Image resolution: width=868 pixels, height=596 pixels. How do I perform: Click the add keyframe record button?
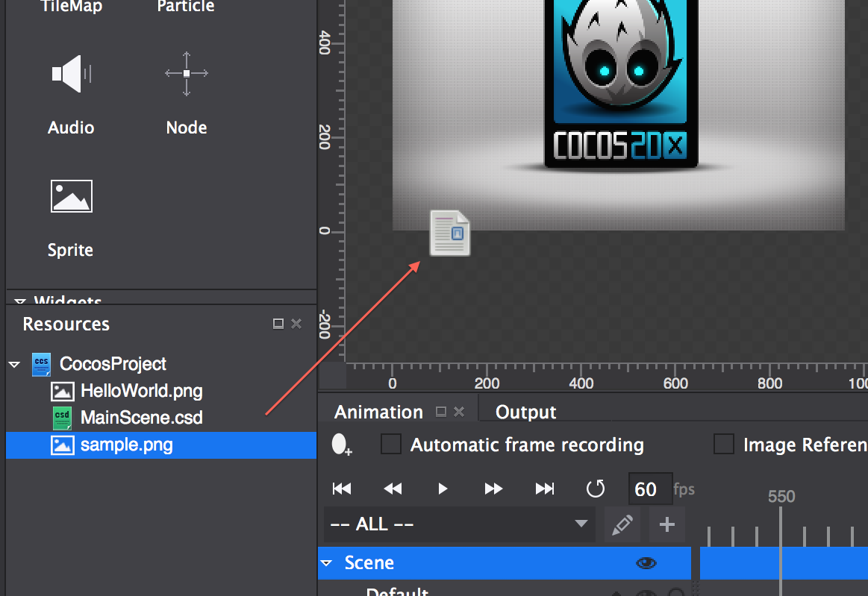pos(341,445)
